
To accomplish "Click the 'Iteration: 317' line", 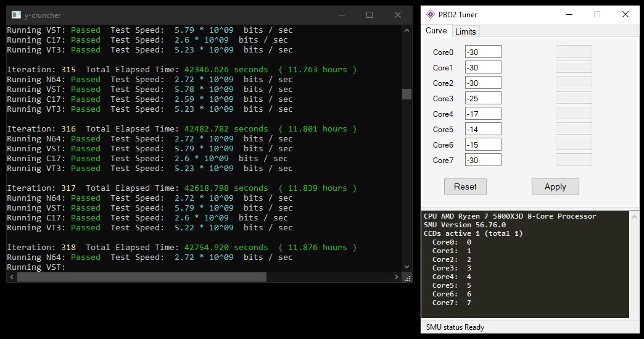I will [182, 188].
